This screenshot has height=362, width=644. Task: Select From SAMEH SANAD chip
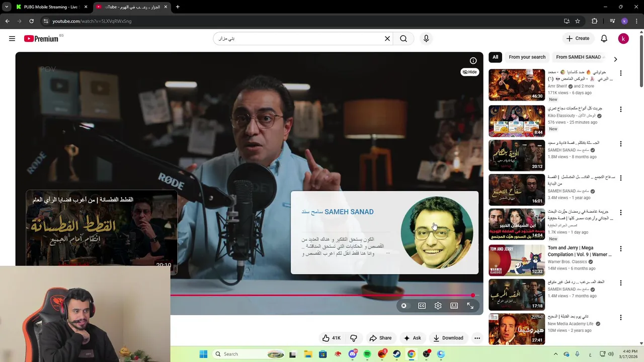tap(578, 57)
